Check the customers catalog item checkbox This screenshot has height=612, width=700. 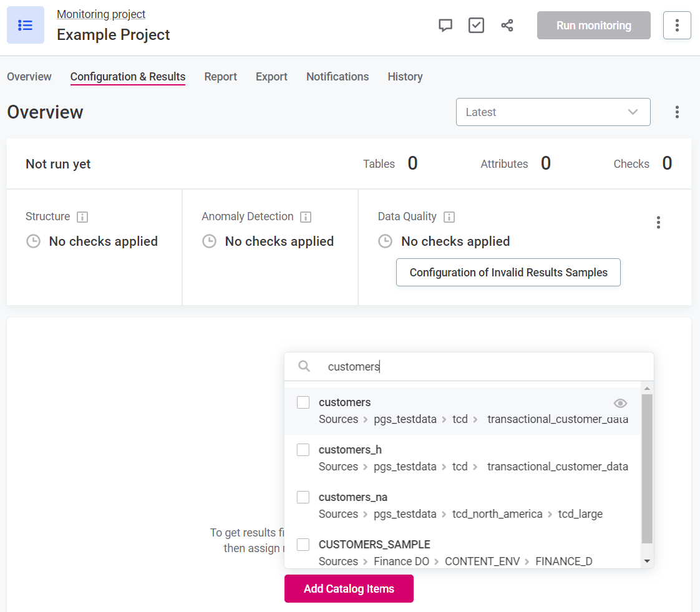(x=303, y=402)
